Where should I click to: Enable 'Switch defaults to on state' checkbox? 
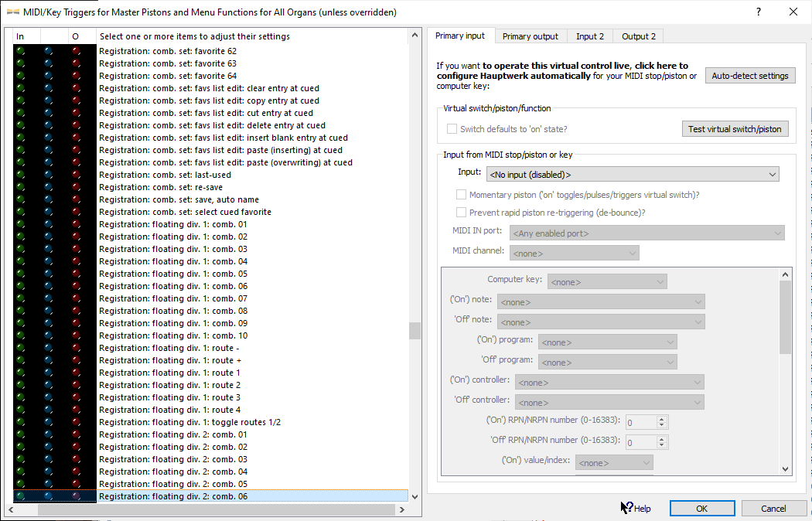452,129
